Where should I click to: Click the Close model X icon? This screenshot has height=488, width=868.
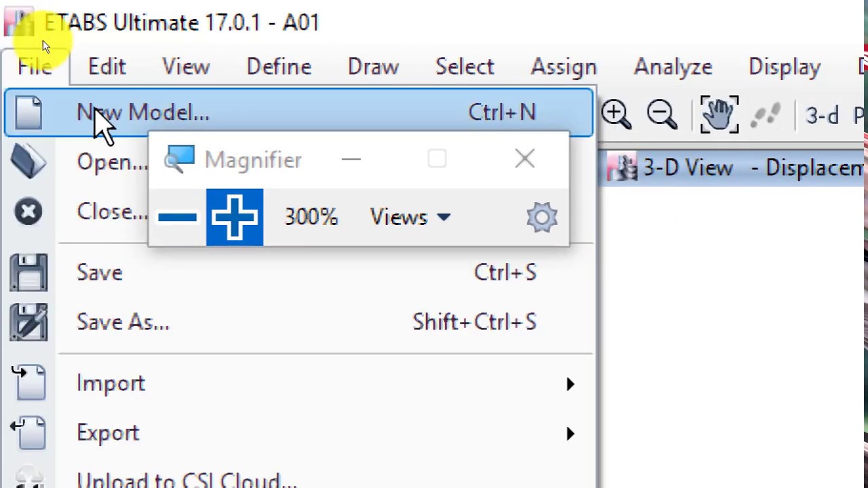pyautogui.click(x=28, y=211)
